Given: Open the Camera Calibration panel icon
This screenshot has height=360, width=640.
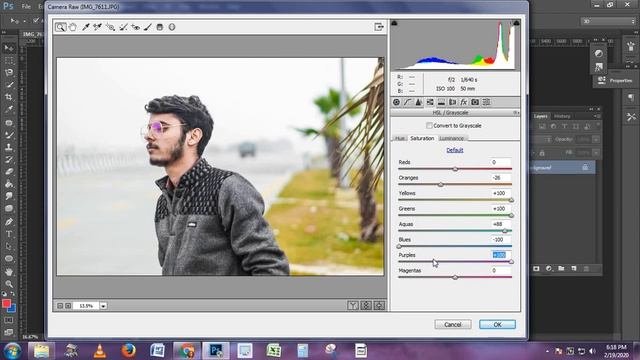Looking at the screenshot, I should point(475,102).
